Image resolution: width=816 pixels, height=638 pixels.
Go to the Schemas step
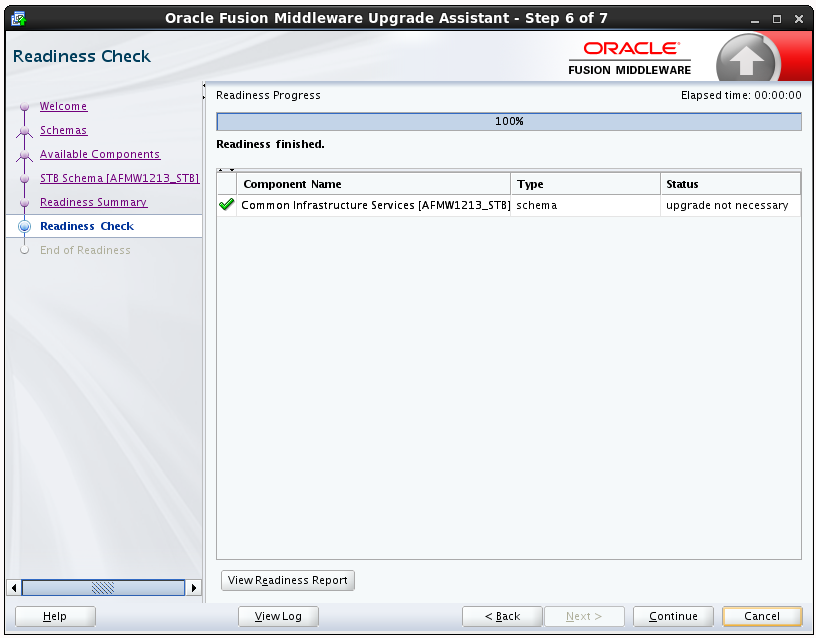coord(63,130)
